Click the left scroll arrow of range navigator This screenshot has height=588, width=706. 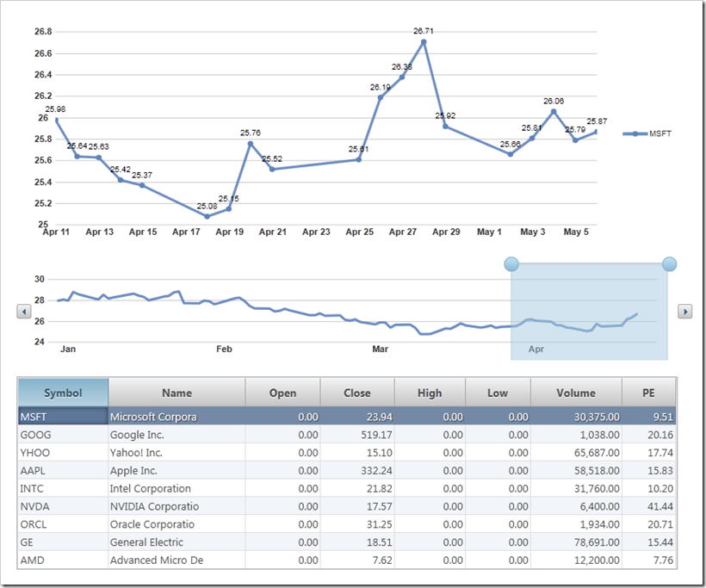[x=24, y=311]
